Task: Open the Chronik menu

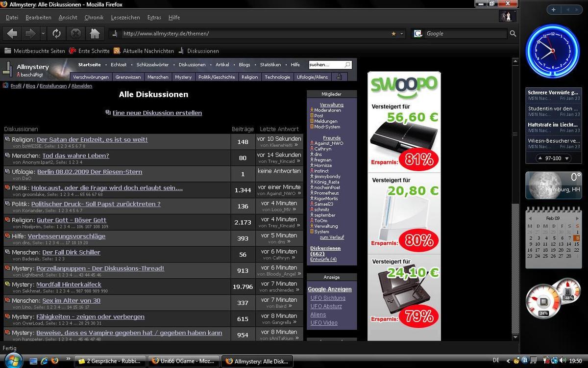Action: pos(94,17)
